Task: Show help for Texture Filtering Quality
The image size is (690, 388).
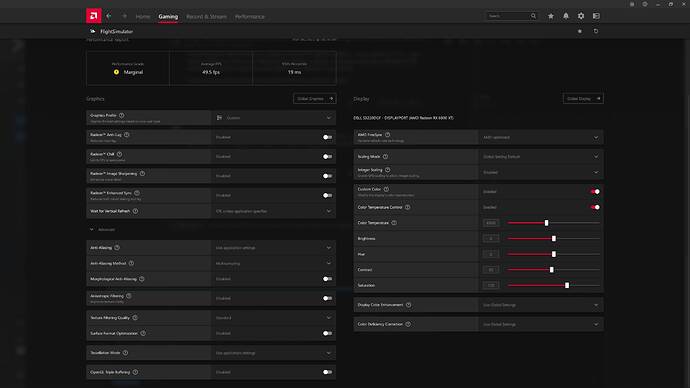Action: point(135,317)
